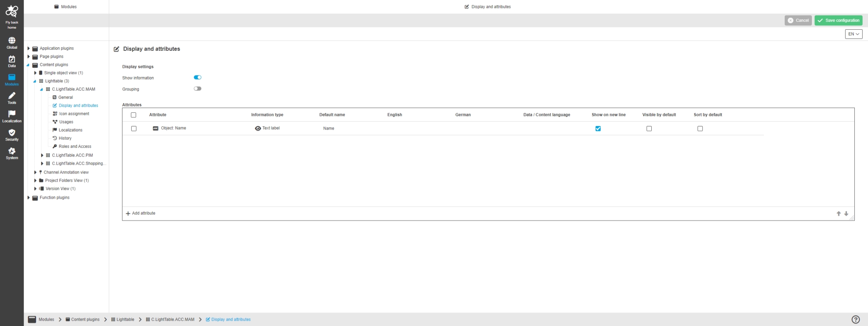Screen dimensions: 868x326
Task: Expand Single object view (1) node
Action: click(x=35, y=73)
